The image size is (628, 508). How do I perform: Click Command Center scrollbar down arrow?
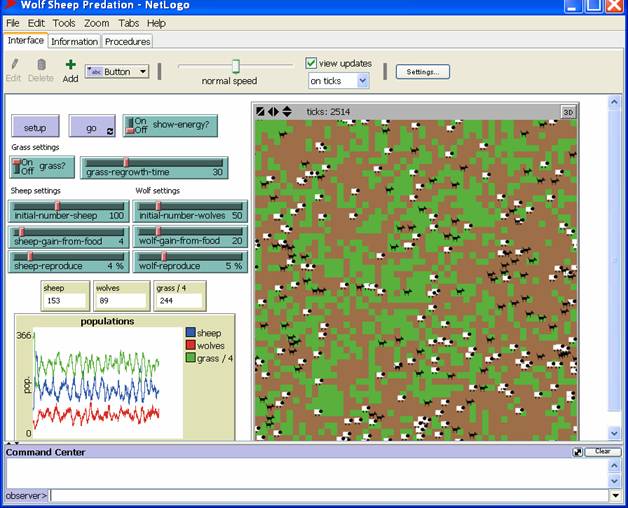click(614, 480)
